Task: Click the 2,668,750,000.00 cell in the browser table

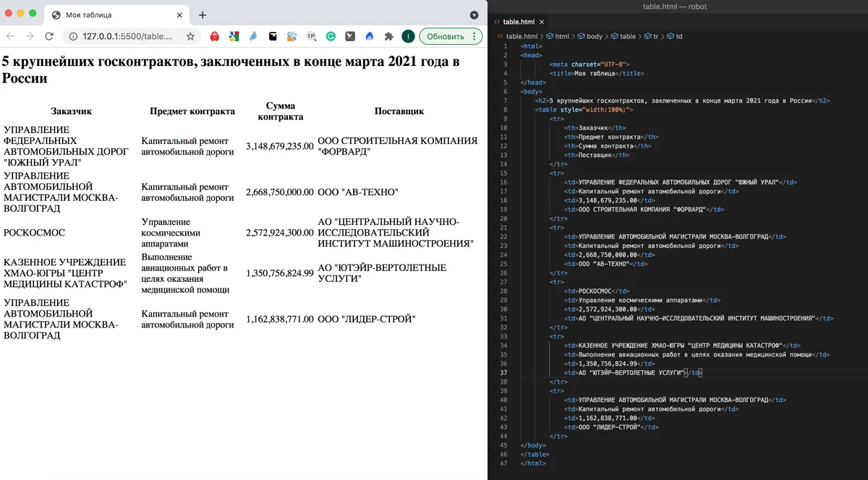Action: tap(280, 192)
